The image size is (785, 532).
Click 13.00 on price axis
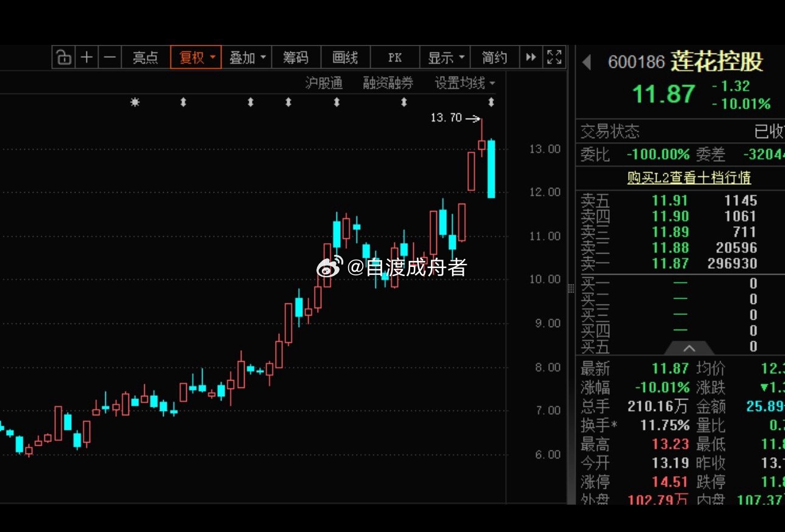(545, 149)
